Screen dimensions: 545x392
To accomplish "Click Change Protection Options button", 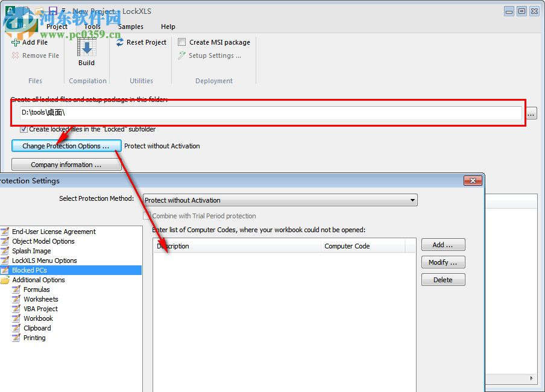I will tap(66, 146).
